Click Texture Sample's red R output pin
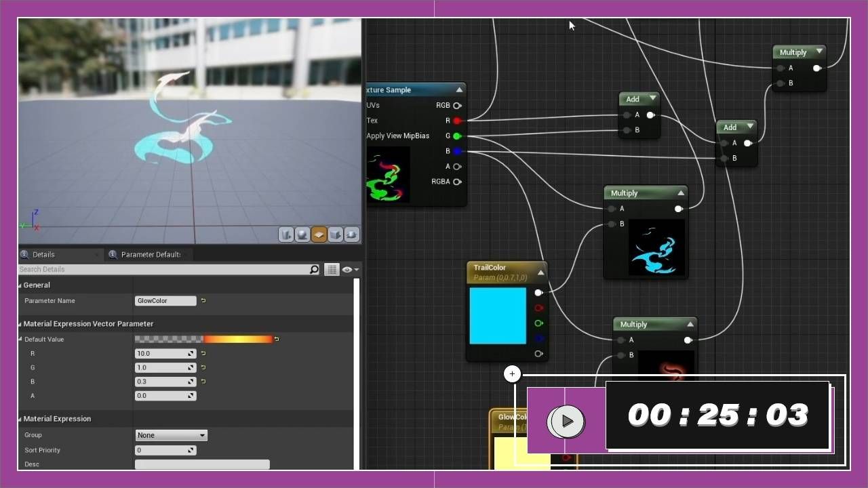868x488 pixels. click(x=457, y=121)
